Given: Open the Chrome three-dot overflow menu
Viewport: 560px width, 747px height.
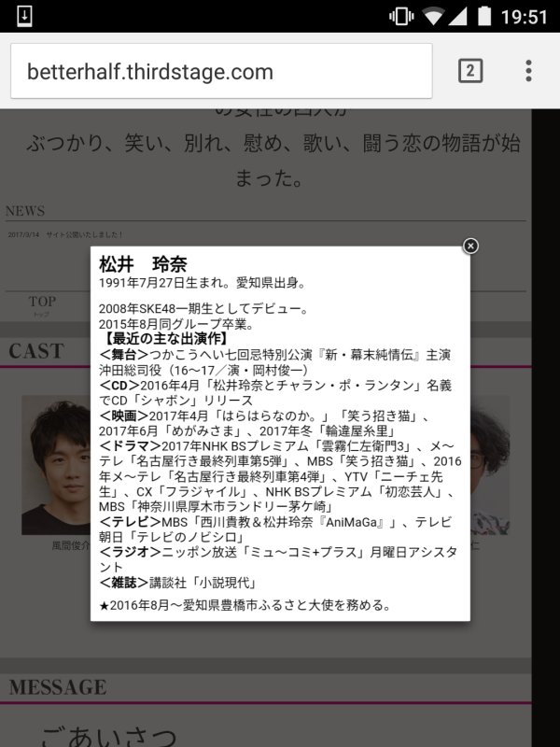Looking at the screenshot, I should tap(528, 71).
